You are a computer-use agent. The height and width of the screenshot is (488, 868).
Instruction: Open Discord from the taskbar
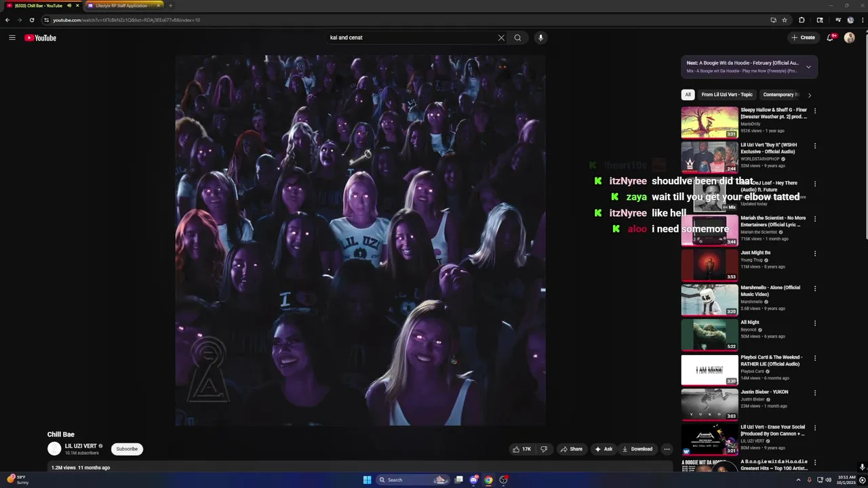point(473,480)
